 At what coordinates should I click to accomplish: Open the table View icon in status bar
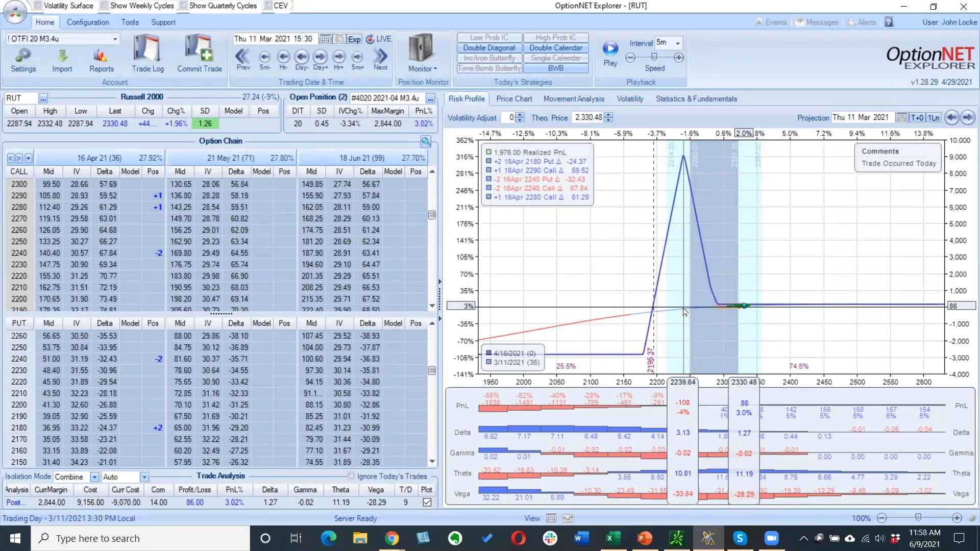tap(551, 519)
